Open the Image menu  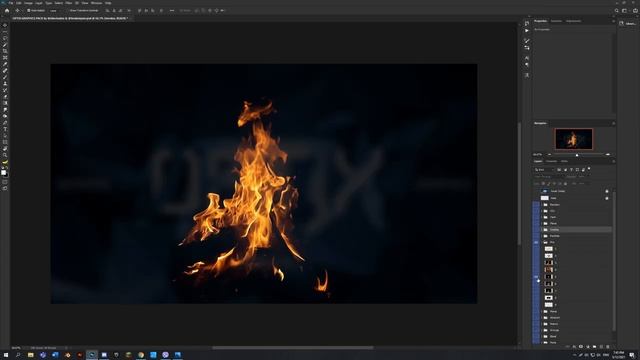click(x=28, y=3)
